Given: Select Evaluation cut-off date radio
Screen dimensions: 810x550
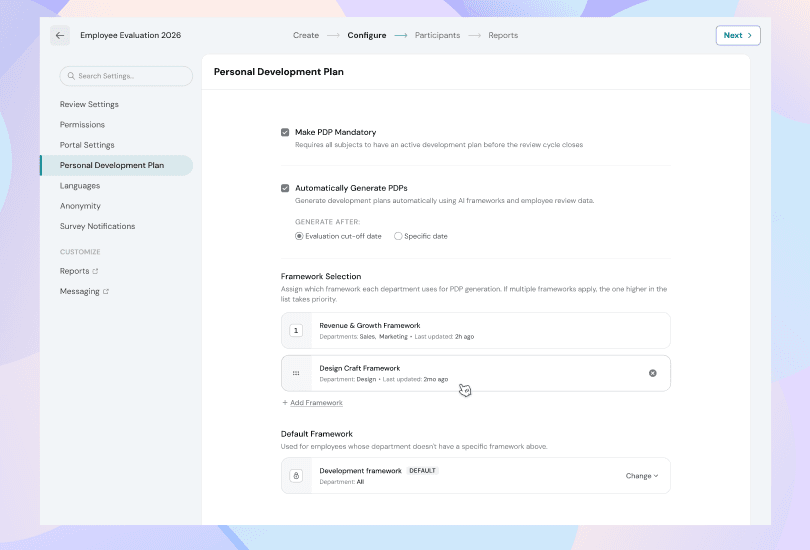Looking at the screenshot, I should click(299, 236).
